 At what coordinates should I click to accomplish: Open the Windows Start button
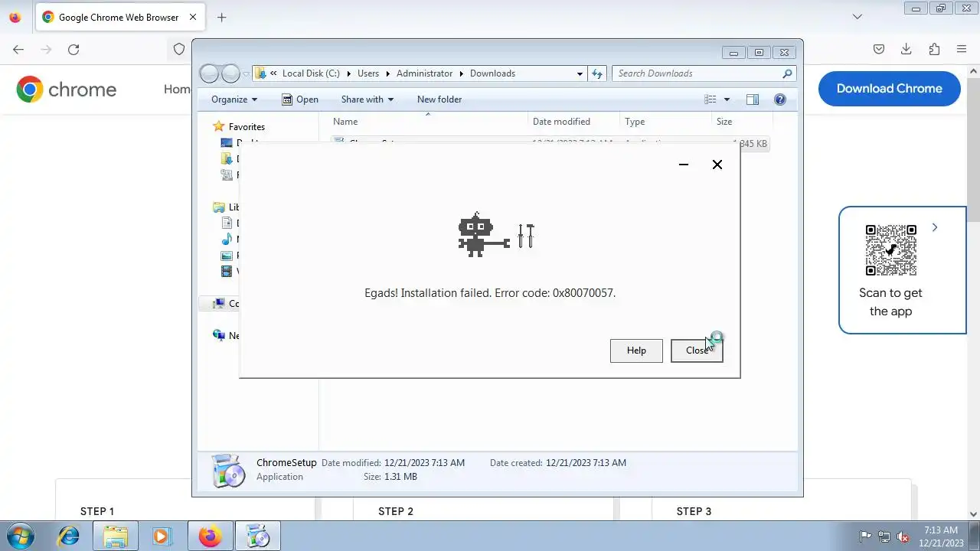point(19,536)
